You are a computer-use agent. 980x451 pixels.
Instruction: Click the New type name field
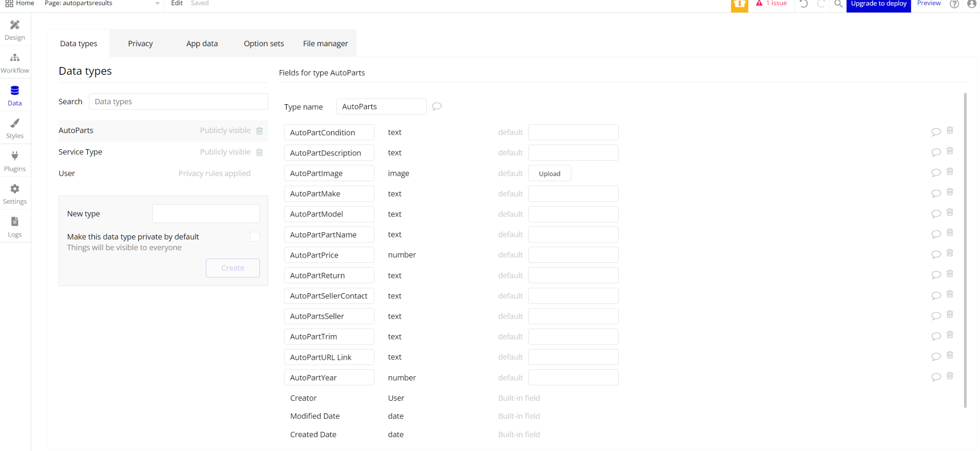point(206,214)
